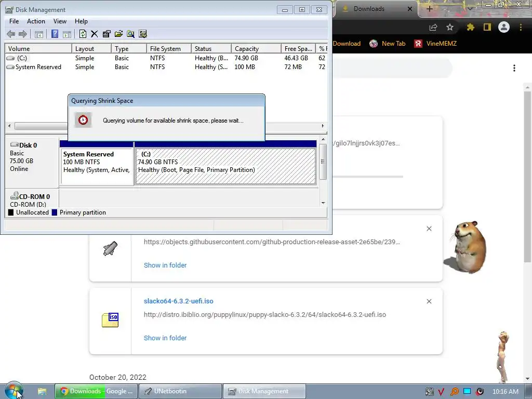Sort by the Capacity column header
This screenshot has width=532, height=399.
pos(256,48)
